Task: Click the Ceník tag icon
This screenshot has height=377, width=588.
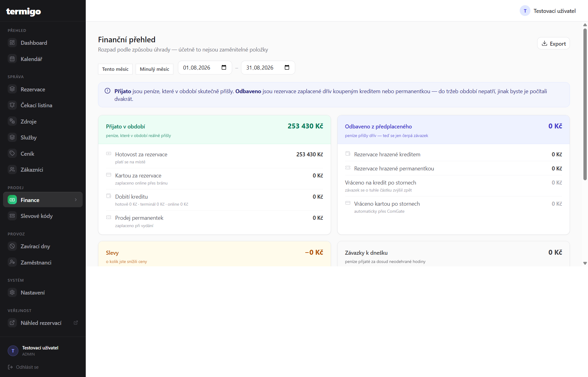Action: point(12,154)
